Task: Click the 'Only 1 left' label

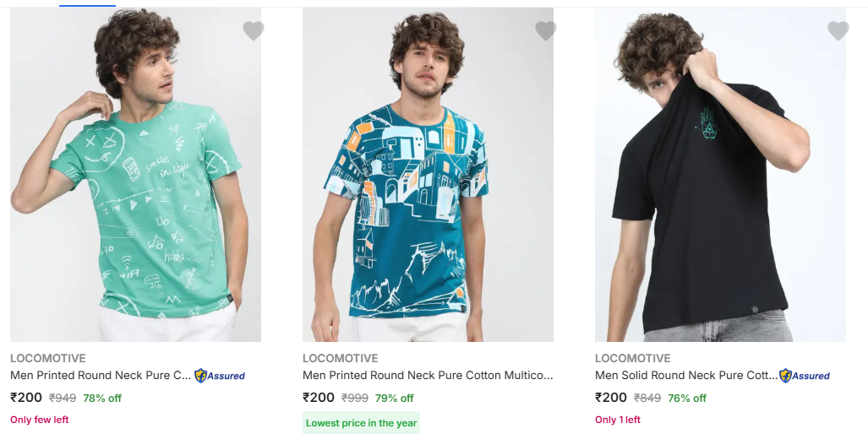Action: (x=618, y=420)
